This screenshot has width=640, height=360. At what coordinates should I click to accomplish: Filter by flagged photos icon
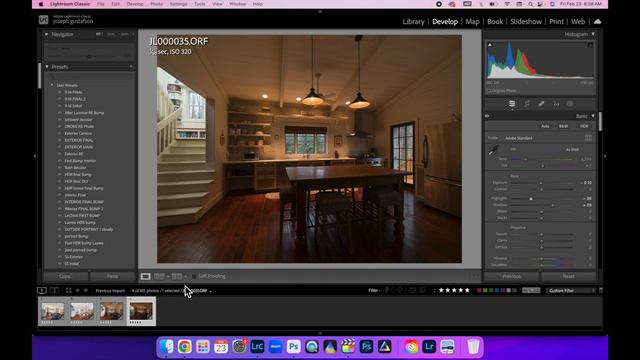387,291
